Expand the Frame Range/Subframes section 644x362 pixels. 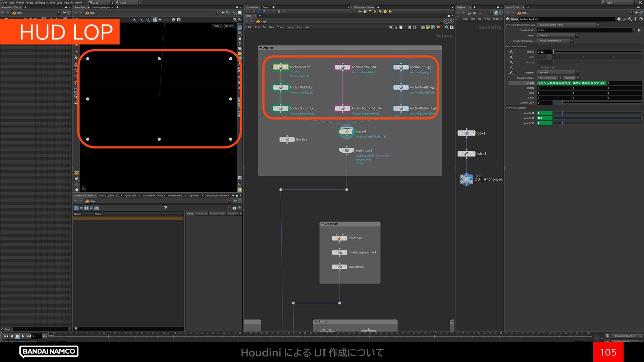507,25
